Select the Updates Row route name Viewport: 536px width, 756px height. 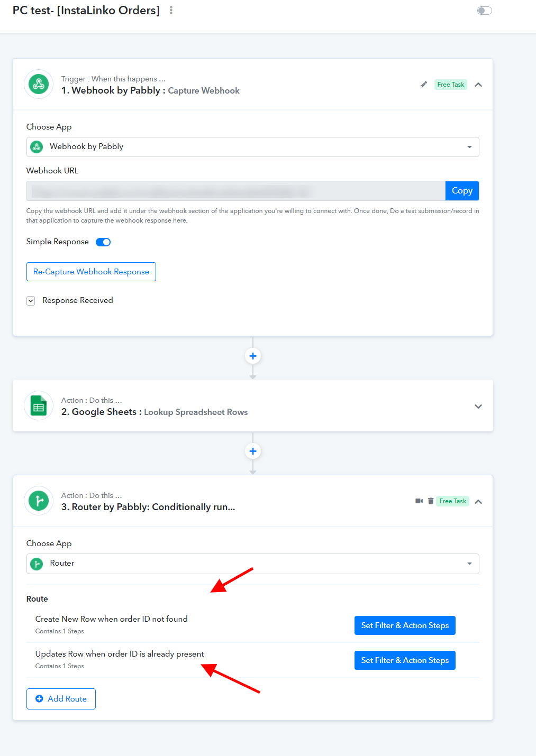coord(120,654)
